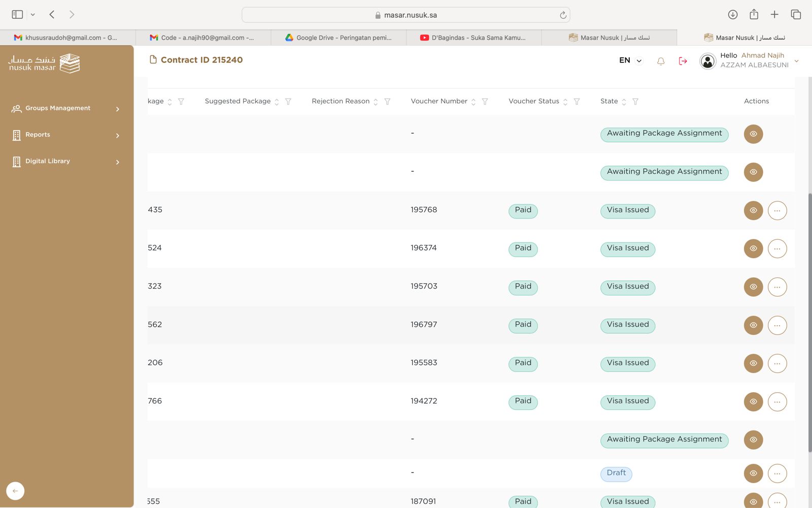Click the Rejection Reason filter icon
The height and width of the screenshot is (508, 812).
[x=387, y=102]
